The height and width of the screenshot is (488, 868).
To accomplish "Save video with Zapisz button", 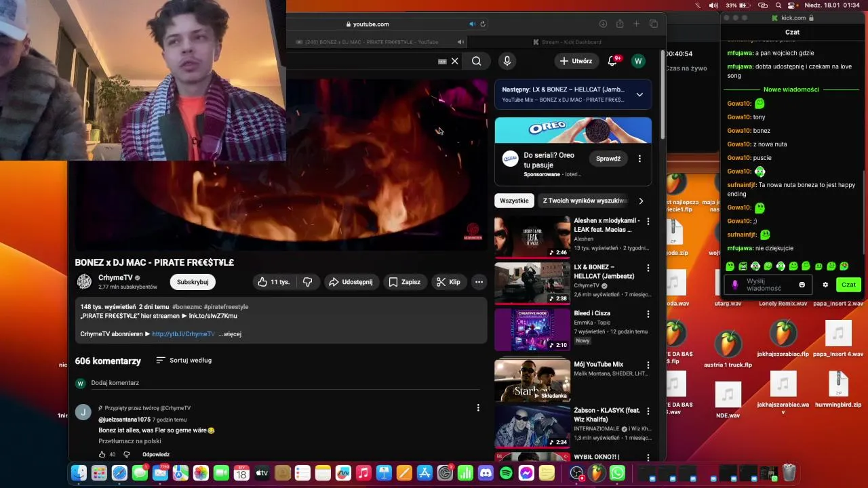I will coord(404,282).
